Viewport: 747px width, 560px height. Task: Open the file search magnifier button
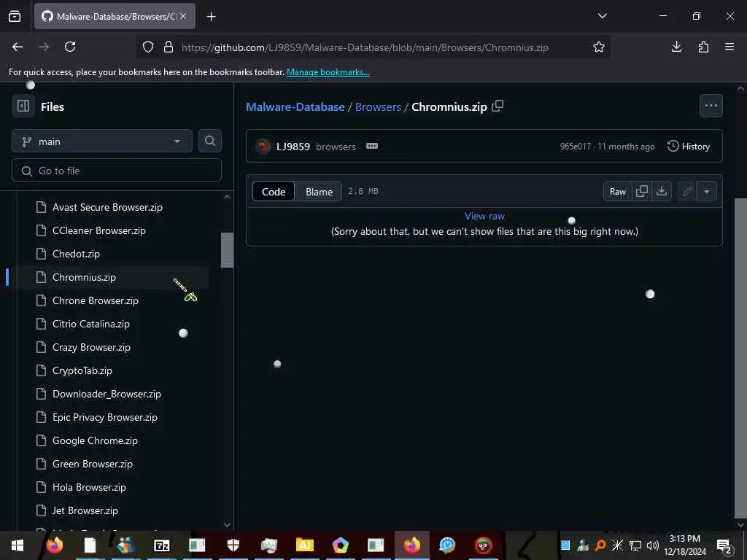click(209, 141)
